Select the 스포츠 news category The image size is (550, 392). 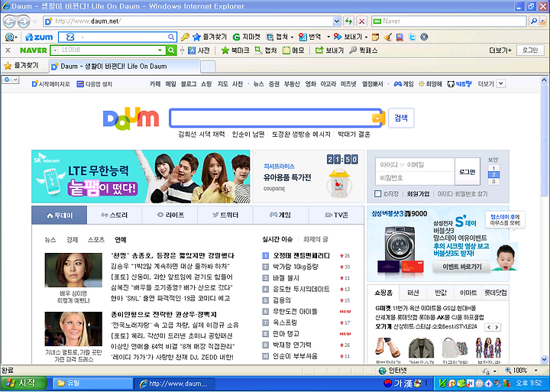96,240
